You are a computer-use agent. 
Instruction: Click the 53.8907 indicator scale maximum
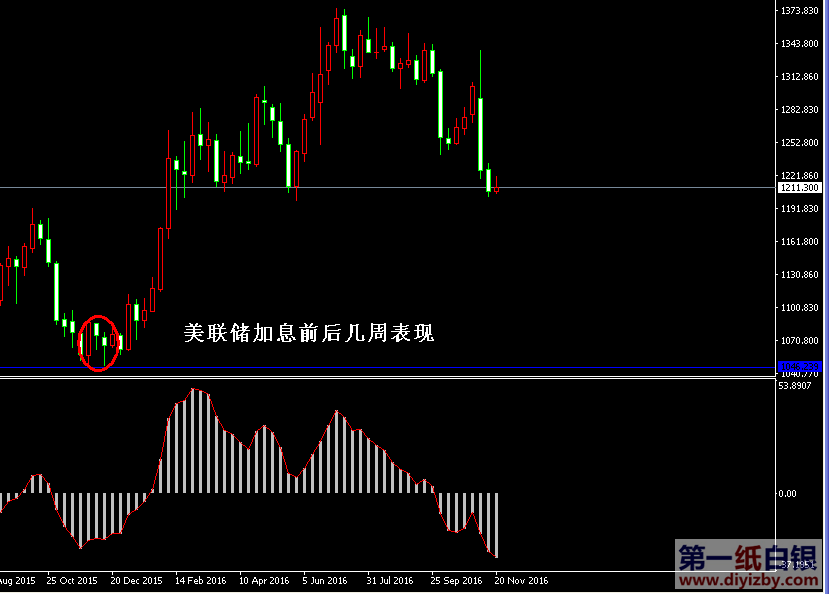pyautogui.click(x=796, y=386)
